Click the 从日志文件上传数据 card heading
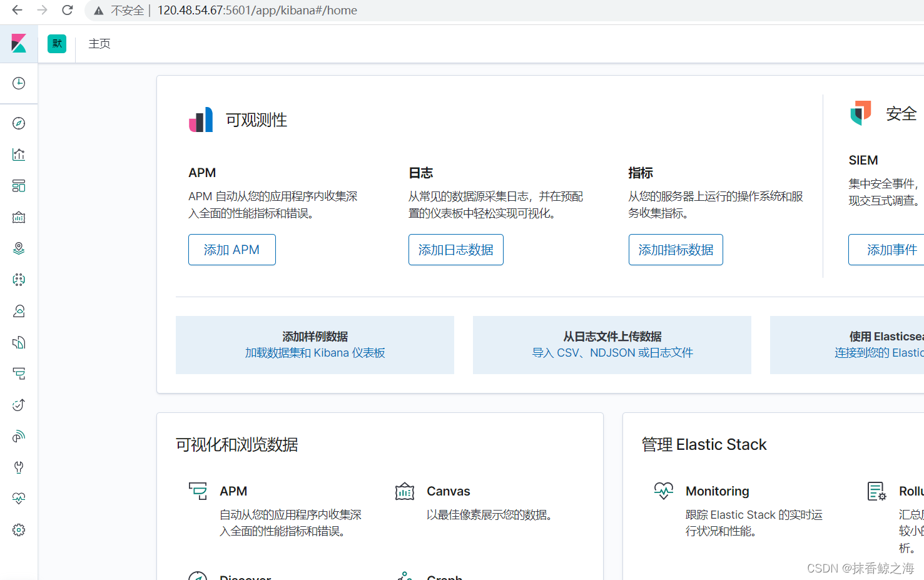Screen dimensions: 924x580 (x=612, y=337)
